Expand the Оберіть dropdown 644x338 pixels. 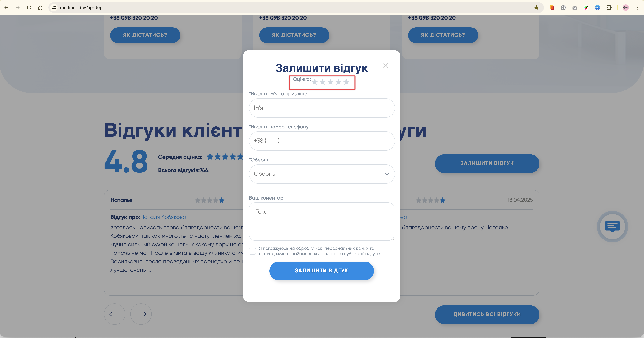coord(322,174)
